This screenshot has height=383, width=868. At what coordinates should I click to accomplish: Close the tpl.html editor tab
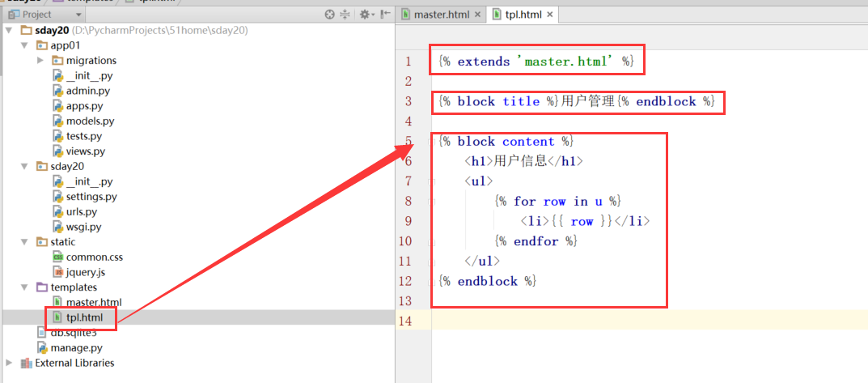tap(550, 15)
